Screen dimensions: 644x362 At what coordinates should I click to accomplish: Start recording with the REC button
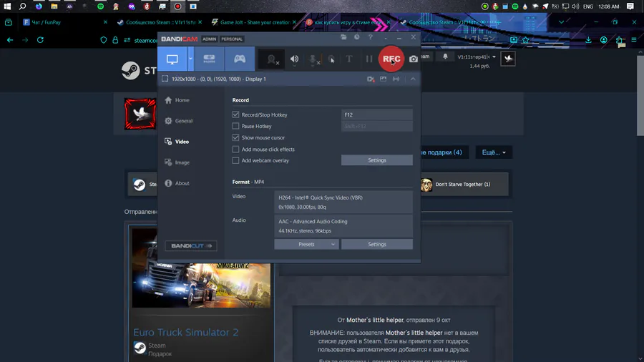(391, 59)
